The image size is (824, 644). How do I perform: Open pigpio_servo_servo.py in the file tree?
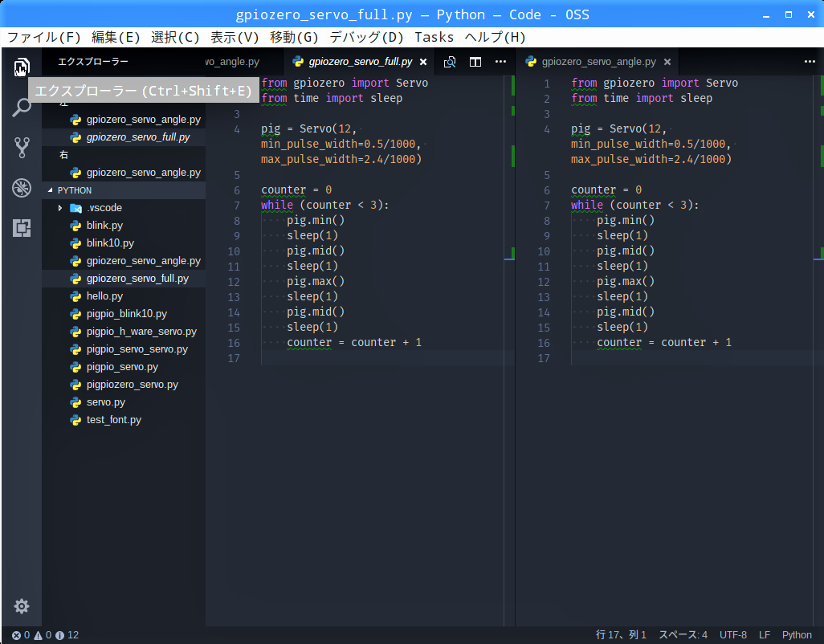[124, 349]
